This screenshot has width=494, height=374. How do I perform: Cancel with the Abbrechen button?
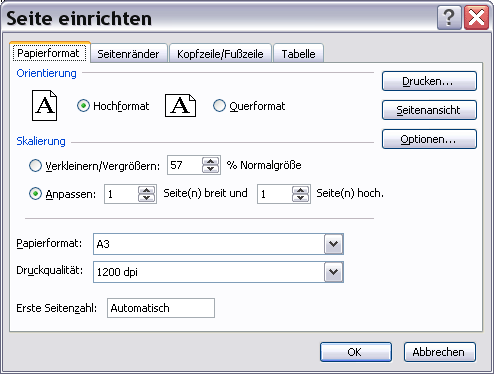pos(440,352)
